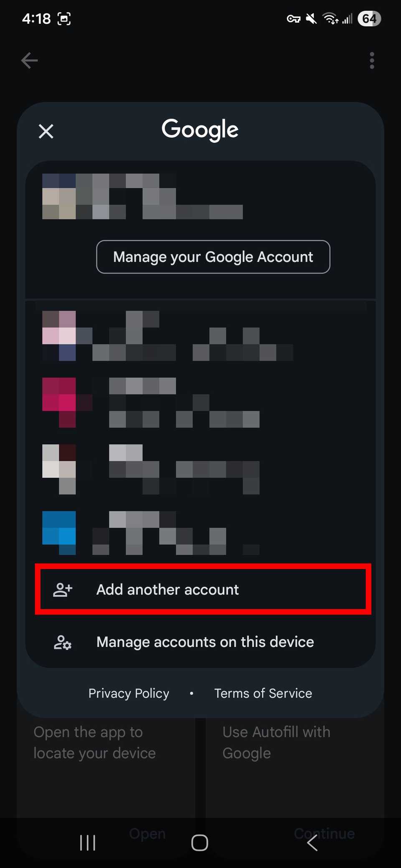Switch to the account with white avatar
401x868 pixels.
200,469
